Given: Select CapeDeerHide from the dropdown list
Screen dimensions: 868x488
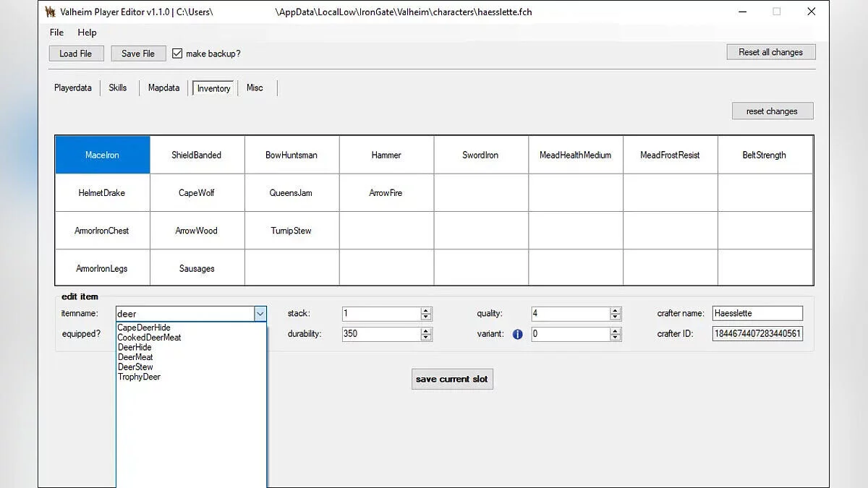Looking at the screenshot, I should pos(144,328).
